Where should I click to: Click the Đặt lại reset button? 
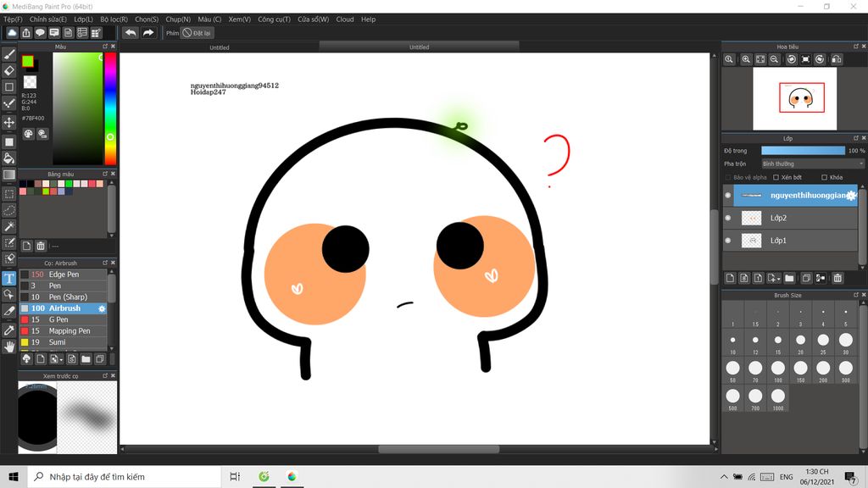(197, 33)
